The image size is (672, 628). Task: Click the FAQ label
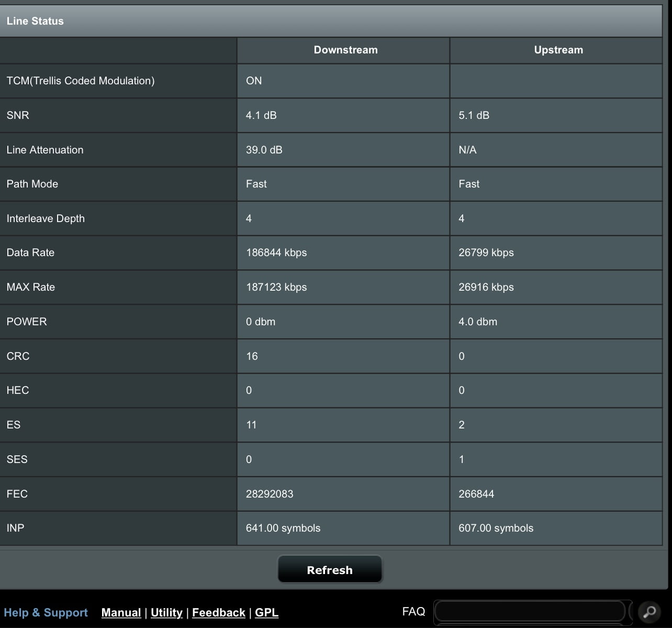(x=413, y=611)
